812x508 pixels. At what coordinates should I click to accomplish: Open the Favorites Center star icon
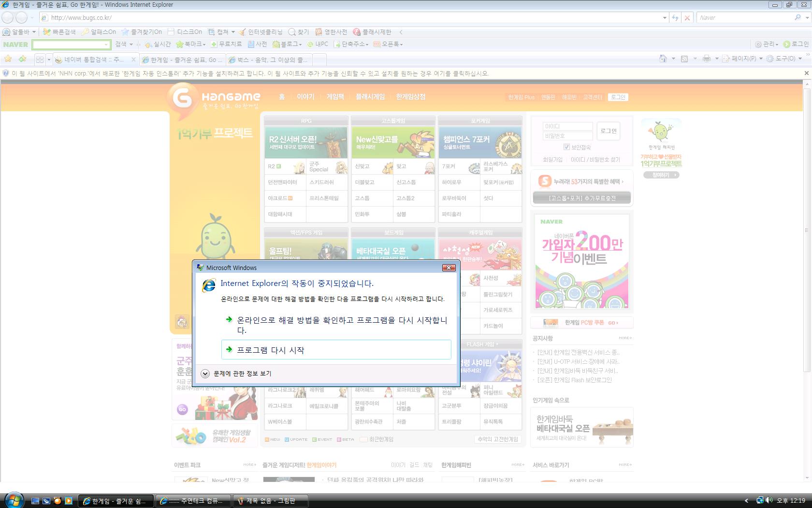[8, 59]
